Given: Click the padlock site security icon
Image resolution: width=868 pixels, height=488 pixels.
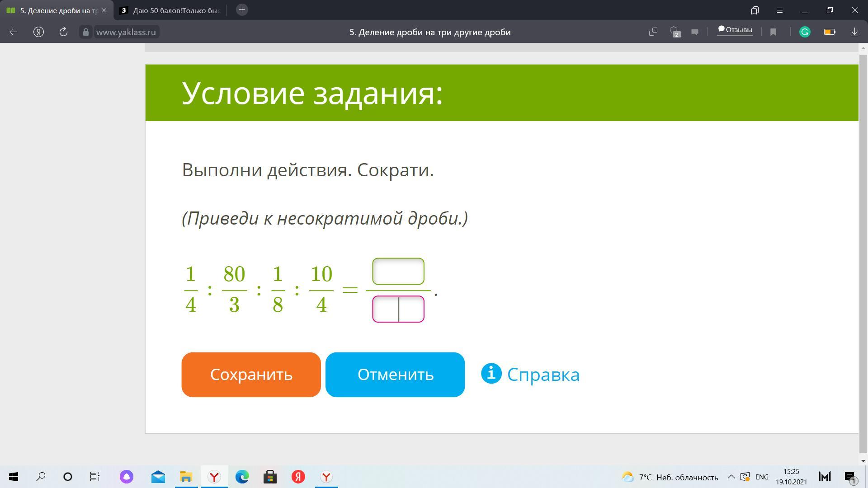Looking at the screenshot, I should pyautogui.click(x=86, y=32).
